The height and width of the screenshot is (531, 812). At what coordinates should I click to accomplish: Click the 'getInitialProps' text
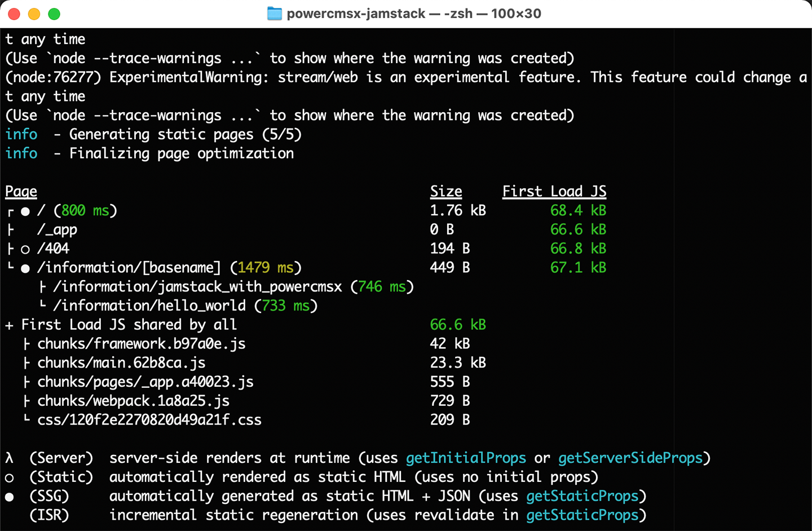[x=466, y=458]
